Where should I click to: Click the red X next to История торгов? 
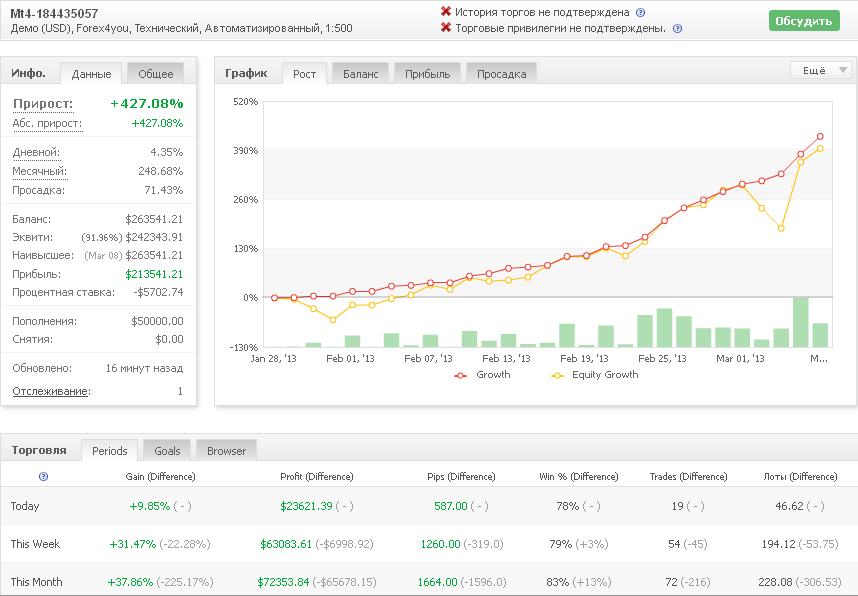tap(445, 11)
